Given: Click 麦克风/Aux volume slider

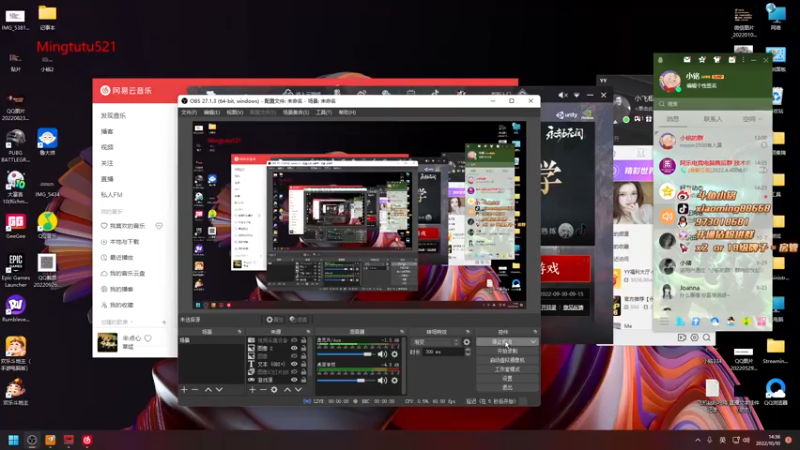Looking at the screenshot, I should (x=345, y=354).
